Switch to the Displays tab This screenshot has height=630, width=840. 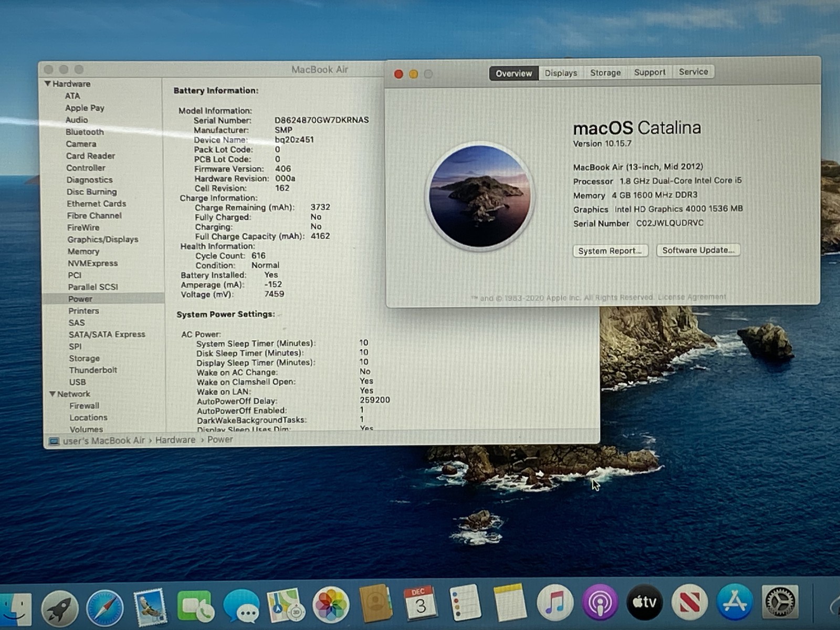(x=561, y=73)
